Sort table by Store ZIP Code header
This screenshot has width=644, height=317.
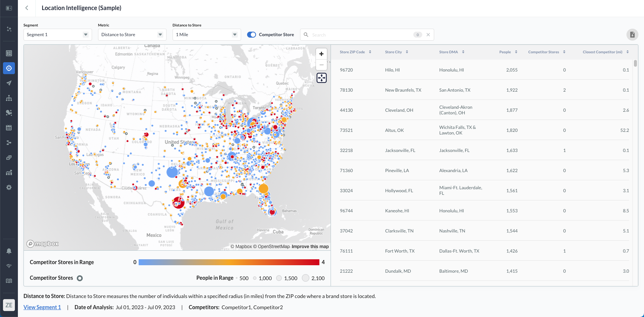click(x=355, y=52)
